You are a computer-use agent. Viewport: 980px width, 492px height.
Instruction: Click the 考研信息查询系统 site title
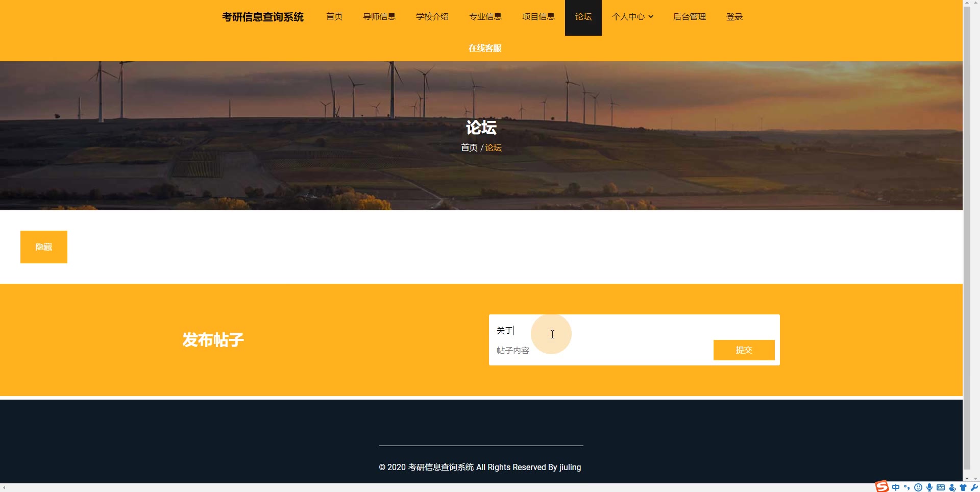point(263,17)
